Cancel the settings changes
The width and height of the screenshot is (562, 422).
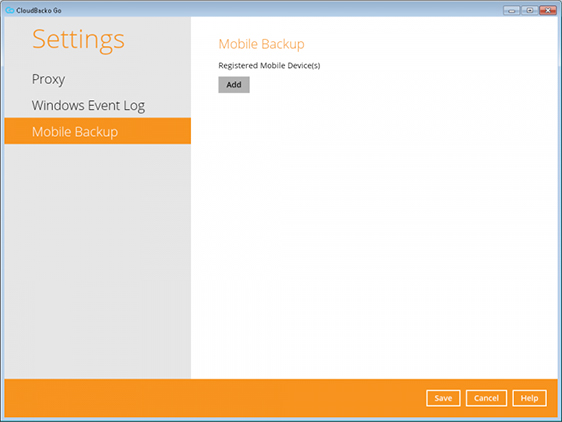click(486, 398)
